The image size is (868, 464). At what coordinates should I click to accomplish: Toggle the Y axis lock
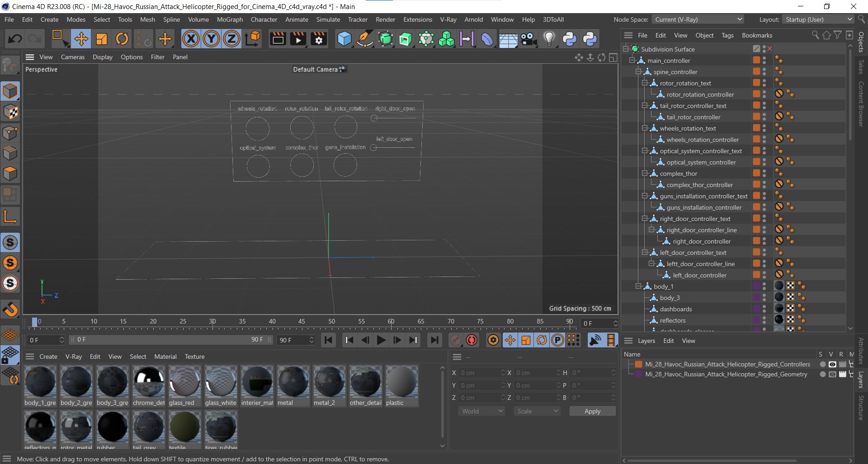point(211,39)
